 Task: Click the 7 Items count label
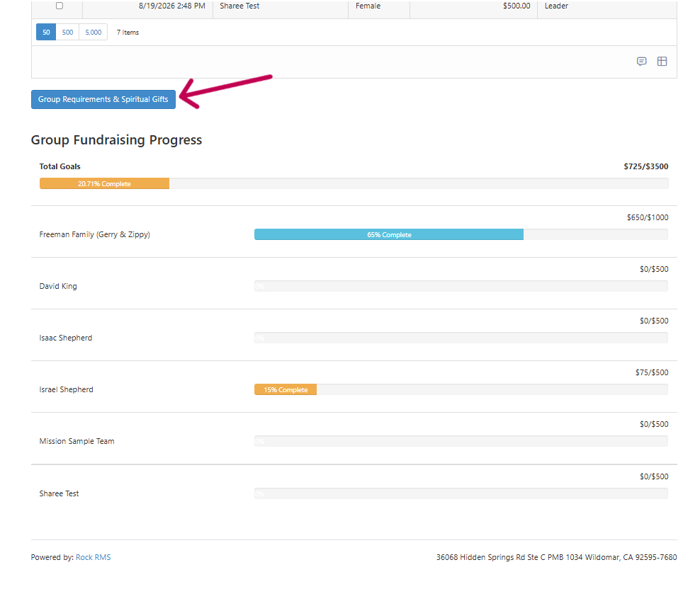(128, 32)
